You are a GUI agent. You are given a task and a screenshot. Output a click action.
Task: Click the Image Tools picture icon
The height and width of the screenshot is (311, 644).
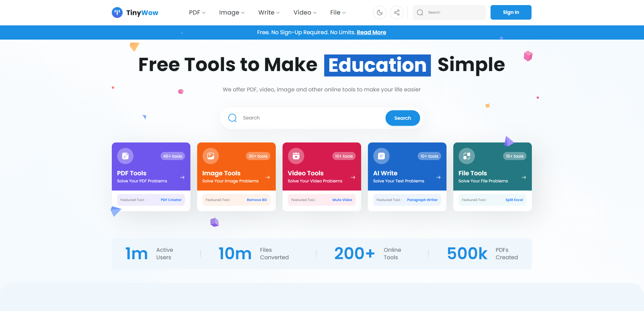tap(211, 156)
